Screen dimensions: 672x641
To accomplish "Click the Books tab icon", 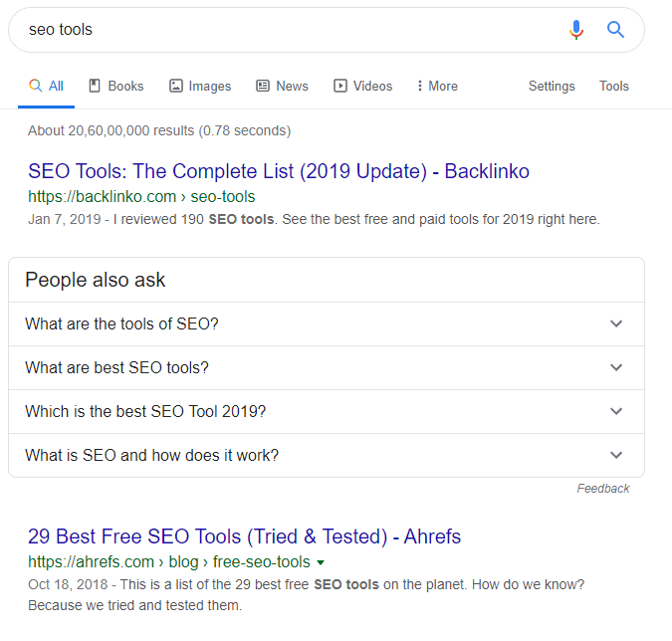I will pyautogui.click(x=96, y=87).
